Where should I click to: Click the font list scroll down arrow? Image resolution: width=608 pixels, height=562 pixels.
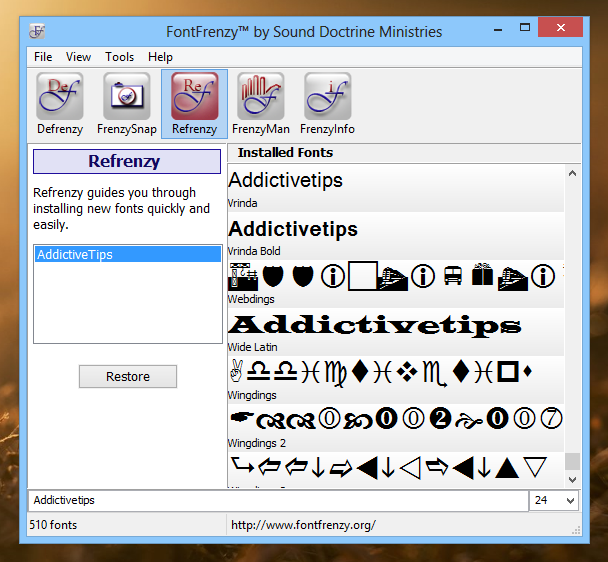click(572, 480)
